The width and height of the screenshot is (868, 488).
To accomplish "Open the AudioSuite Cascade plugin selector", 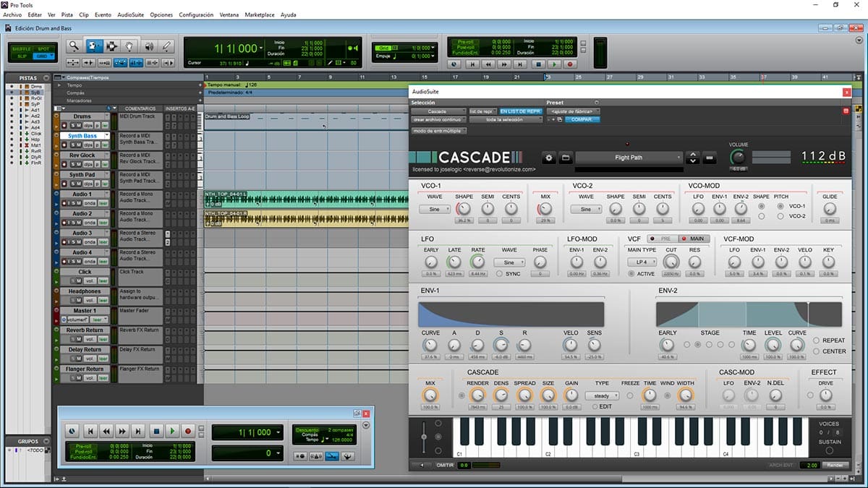I will click(438, 111).
